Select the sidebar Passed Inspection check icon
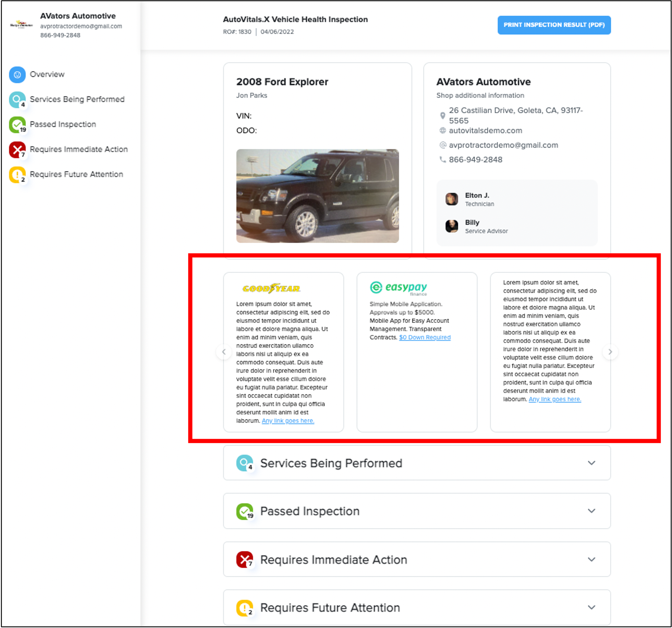 [17, 125]
